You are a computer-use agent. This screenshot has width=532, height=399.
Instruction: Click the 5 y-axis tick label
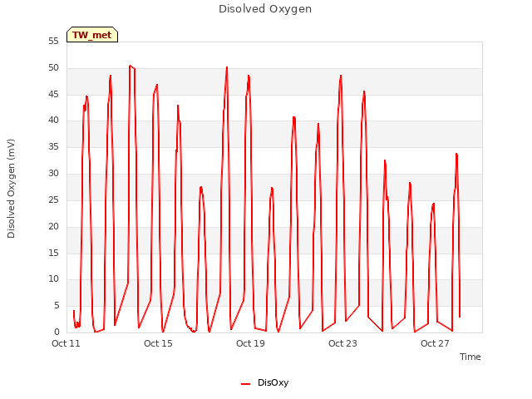click(x=57, y=306)
